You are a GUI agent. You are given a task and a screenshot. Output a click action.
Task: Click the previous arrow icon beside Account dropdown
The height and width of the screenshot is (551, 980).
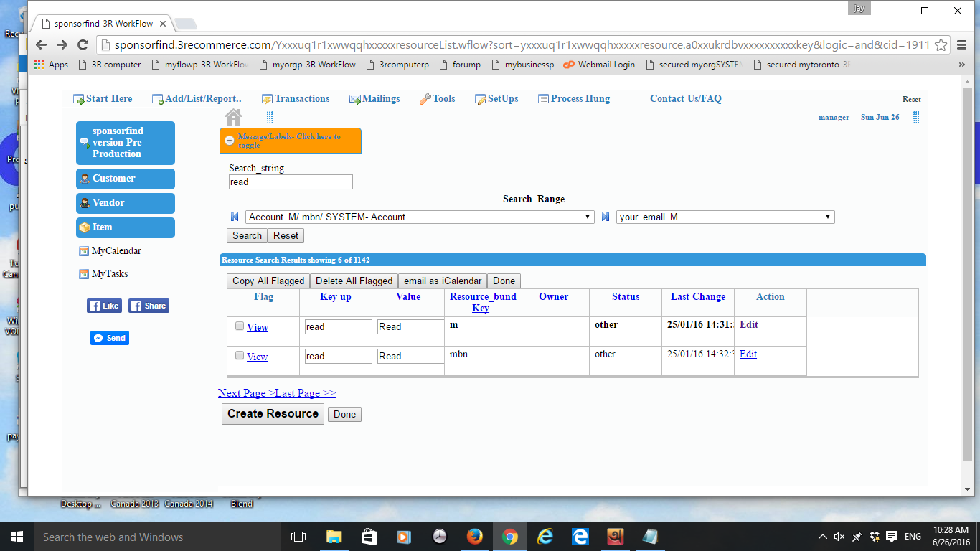(235, 217)
